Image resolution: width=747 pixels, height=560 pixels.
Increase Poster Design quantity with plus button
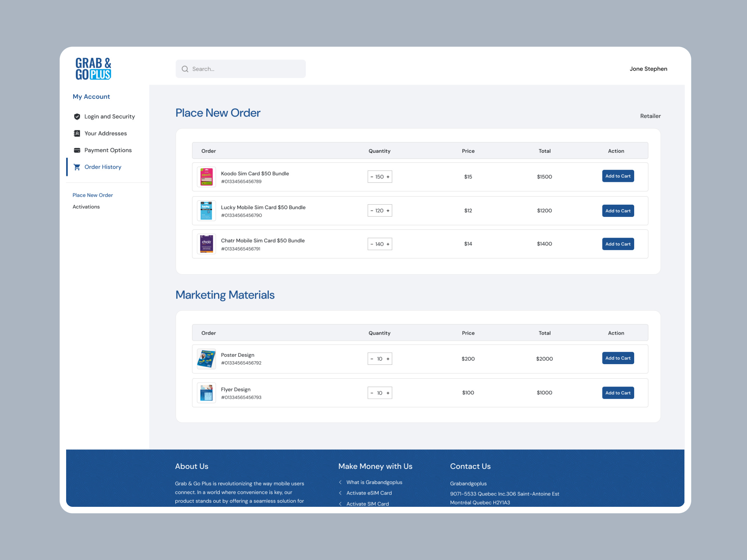coord(388,359)
